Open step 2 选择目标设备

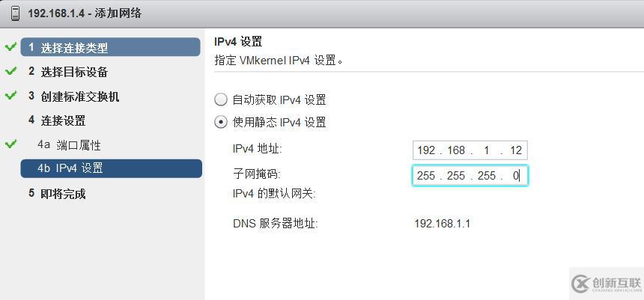(73, 72)
